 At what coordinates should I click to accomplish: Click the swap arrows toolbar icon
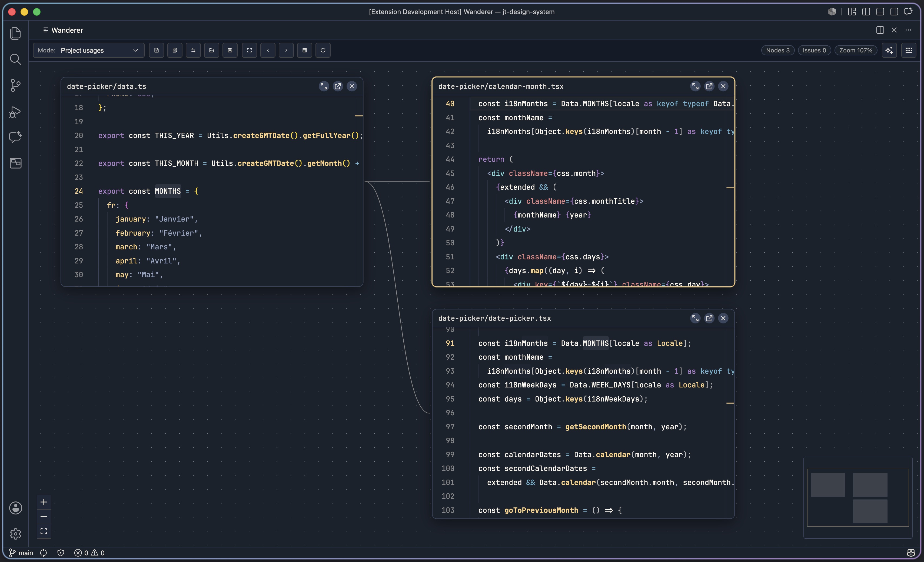tap(193, 50)
